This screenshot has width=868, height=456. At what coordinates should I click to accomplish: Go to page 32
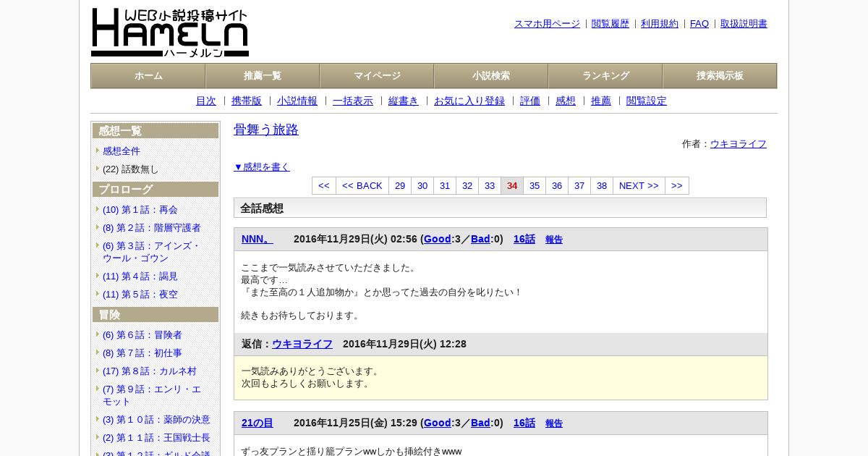[x=467, y=185]
